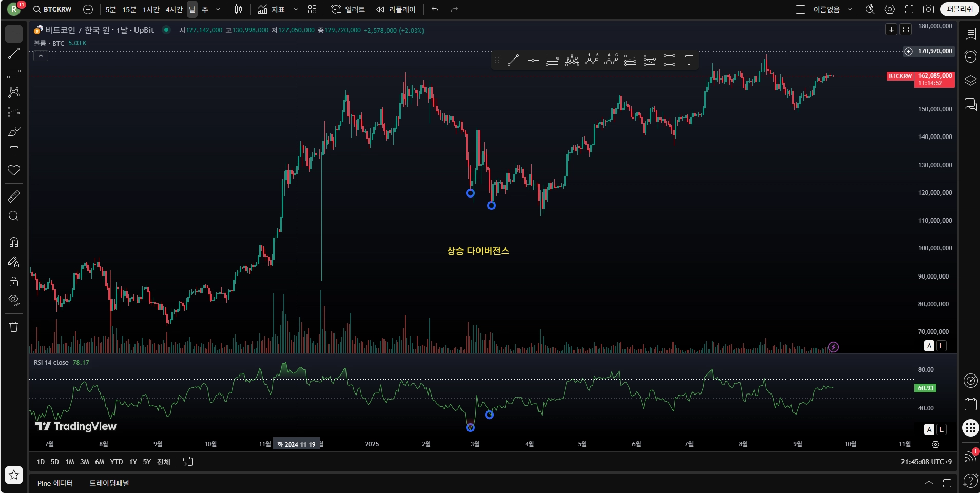
Task: Undo the last chart action
Action: click(435, 9)
